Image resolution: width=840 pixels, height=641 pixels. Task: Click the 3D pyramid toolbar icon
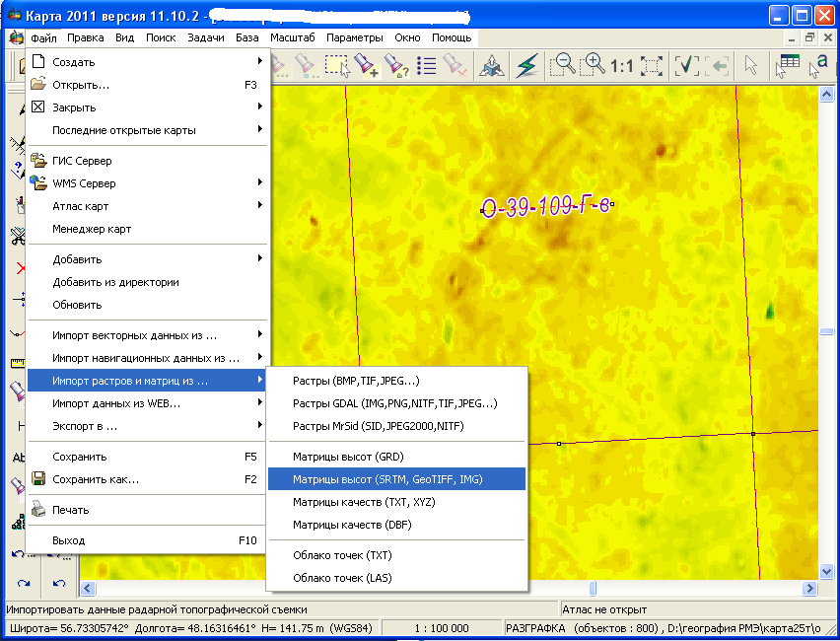pyautogui.click(x=491, y=66)
